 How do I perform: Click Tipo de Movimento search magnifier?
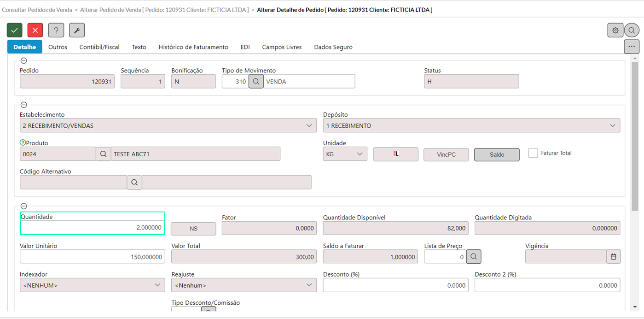[256, 82]
